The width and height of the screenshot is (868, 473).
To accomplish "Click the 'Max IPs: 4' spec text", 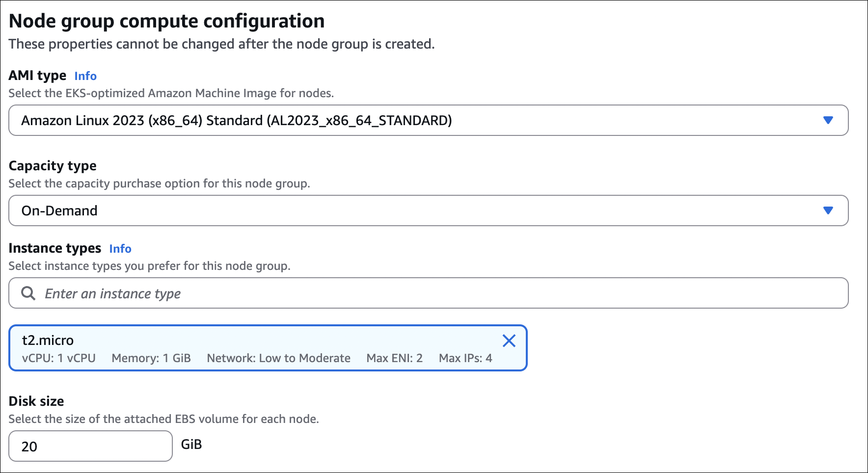I will point(465,358).
